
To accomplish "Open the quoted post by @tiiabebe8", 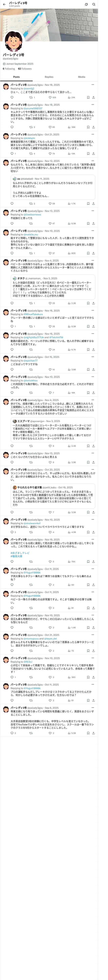I will click(53, 188).
